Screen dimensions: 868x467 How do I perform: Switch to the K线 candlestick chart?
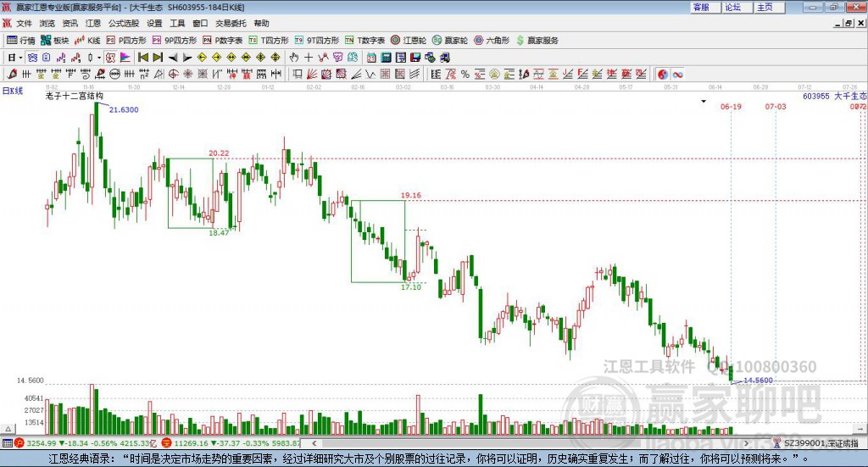(87, 41)
